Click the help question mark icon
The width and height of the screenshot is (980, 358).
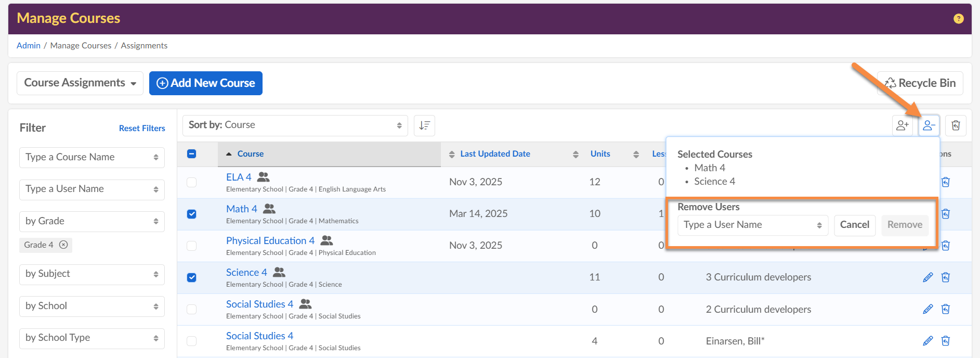pos(958,19)
